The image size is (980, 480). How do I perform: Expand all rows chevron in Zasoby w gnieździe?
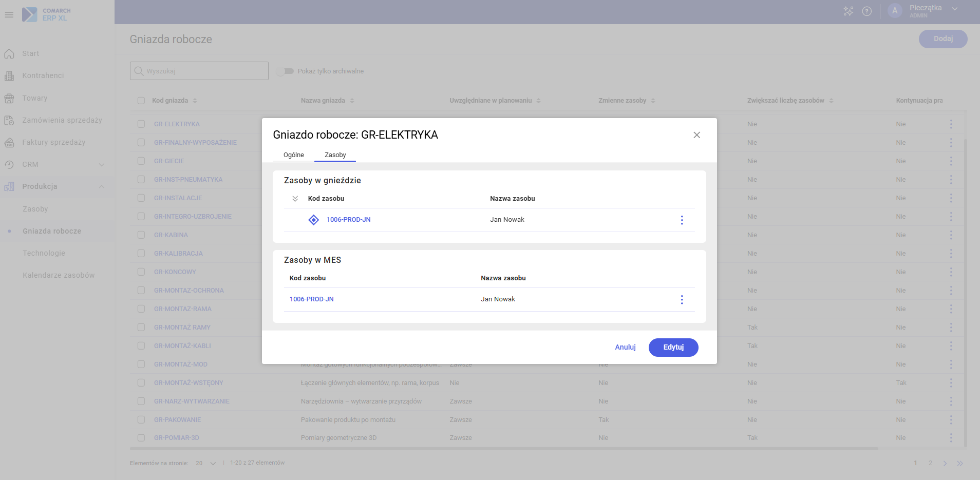(295, 199)
